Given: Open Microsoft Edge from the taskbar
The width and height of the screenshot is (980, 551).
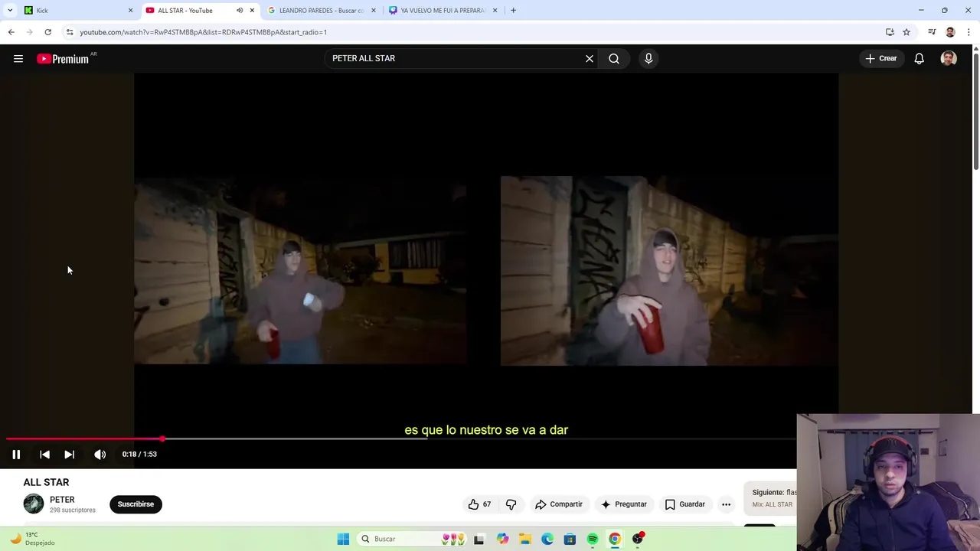Looking at the screenshot, I should click(547, 539).
